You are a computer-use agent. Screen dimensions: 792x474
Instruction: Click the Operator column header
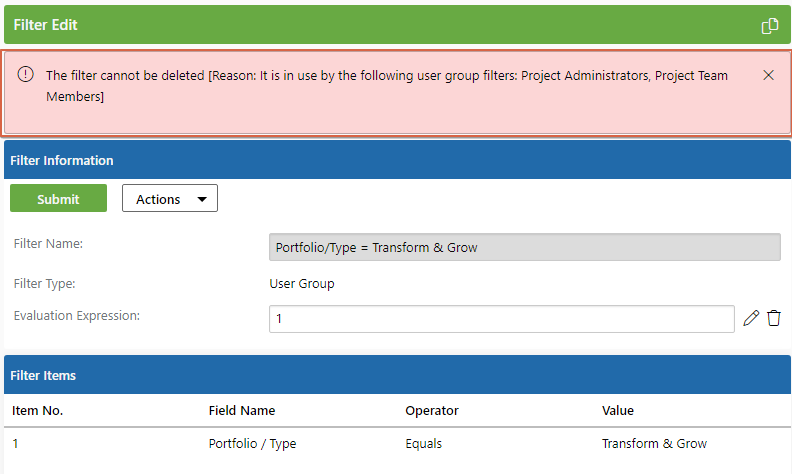pos(432,410)
